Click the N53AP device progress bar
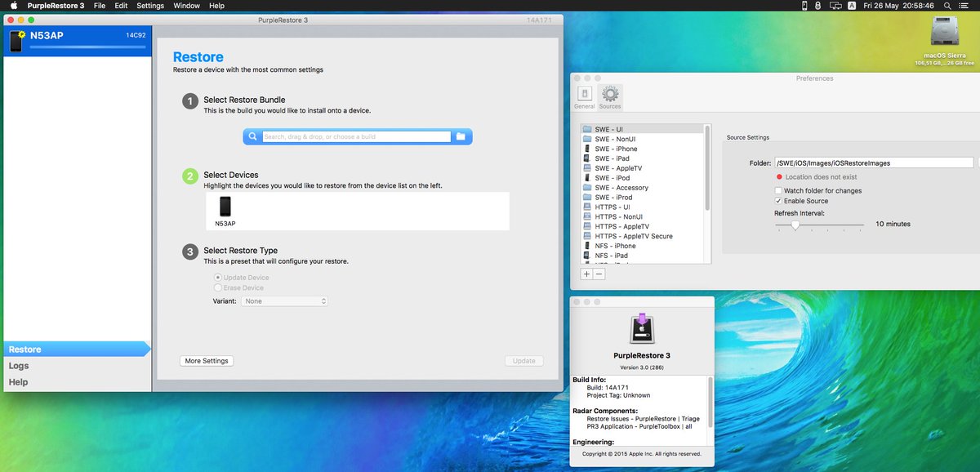 (x=88, y=47)
